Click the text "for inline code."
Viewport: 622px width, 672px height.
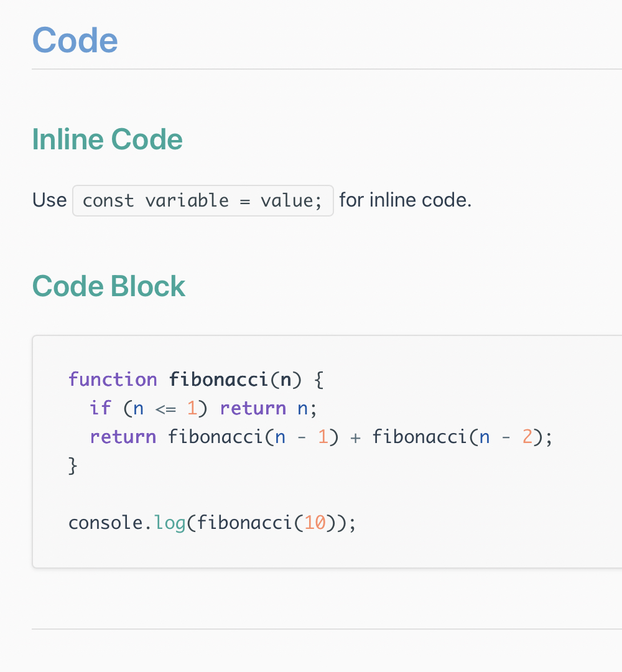click(405, 200)
